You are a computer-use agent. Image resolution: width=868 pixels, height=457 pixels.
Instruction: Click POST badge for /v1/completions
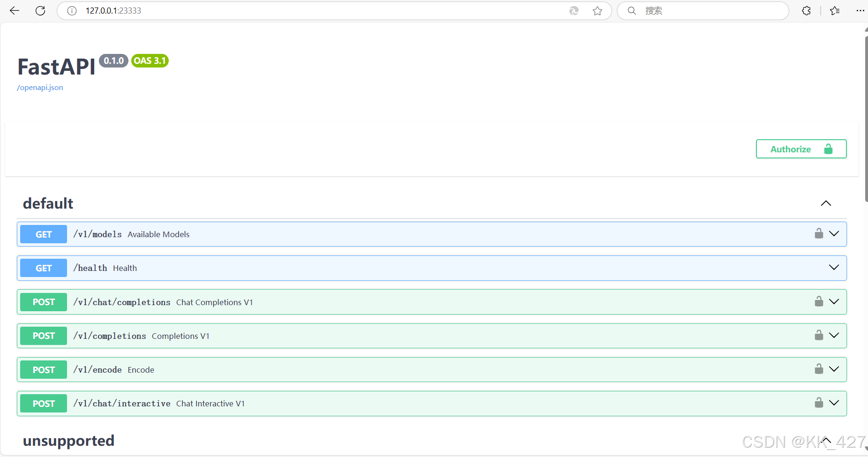(x=44, y=336)
